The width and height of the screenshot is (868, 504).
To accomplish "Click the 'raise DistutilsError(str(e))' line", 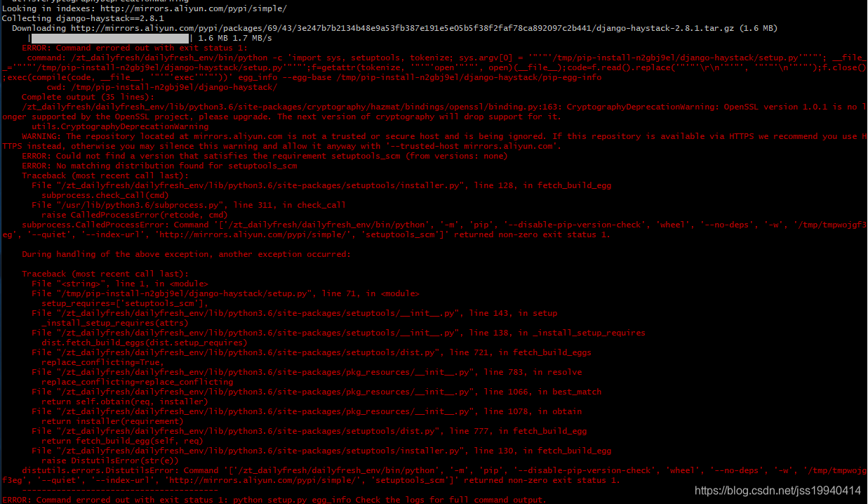I will (110, 460).
